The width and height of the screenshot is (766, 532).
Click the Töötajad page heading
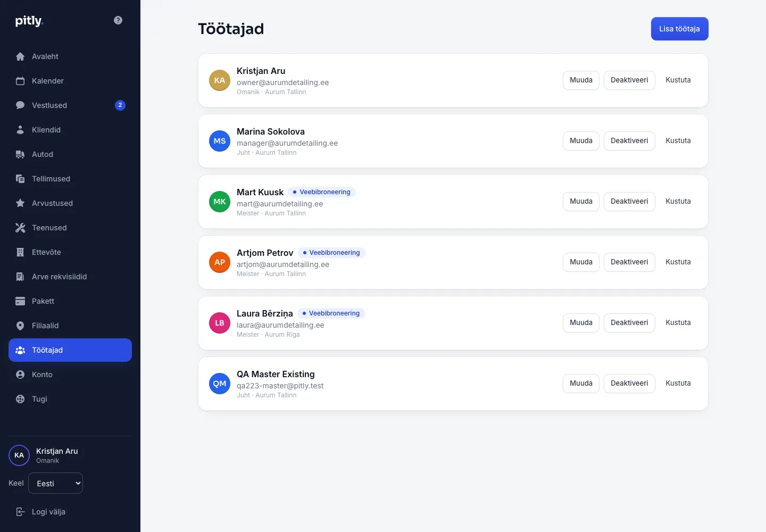231,29
